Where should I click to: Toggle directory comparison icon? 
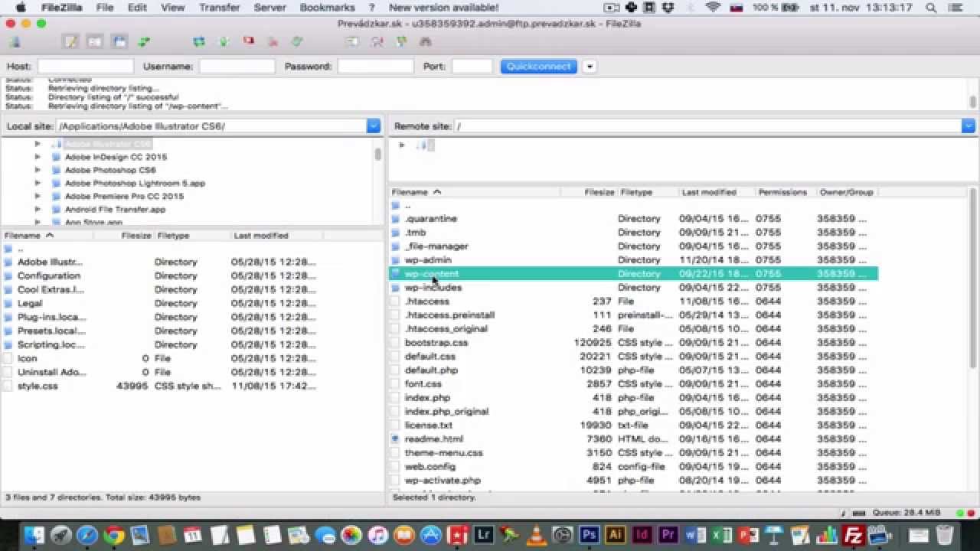point(377,42)
